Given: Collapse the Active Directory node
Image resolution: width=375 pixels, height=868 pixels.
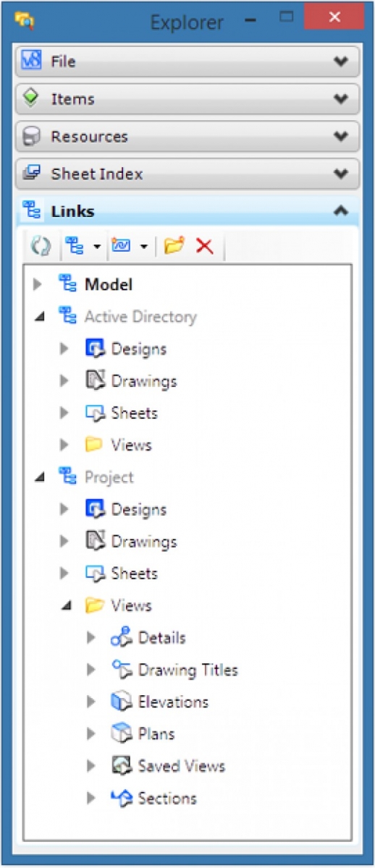Looking at the screenshot, I should tap(38, 317).
